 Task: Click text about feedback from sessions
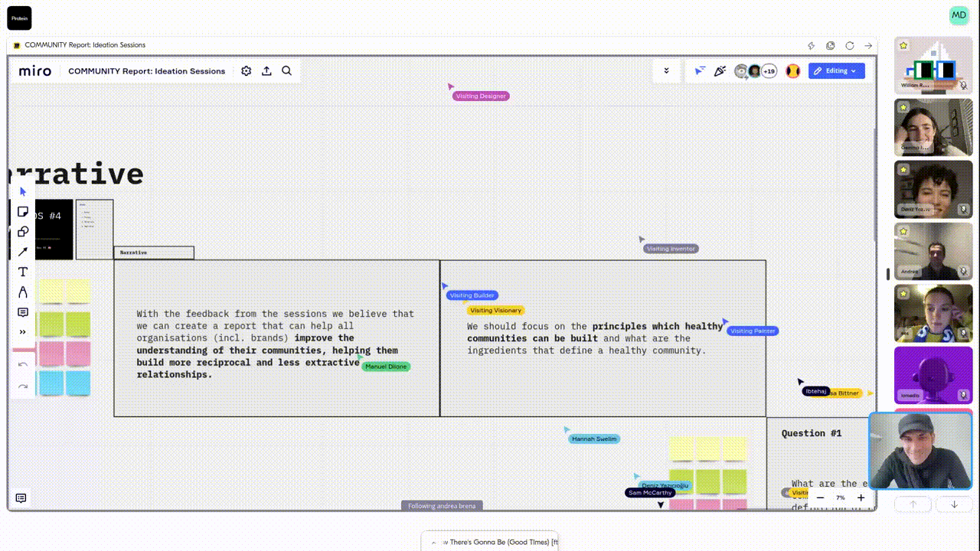276,344
